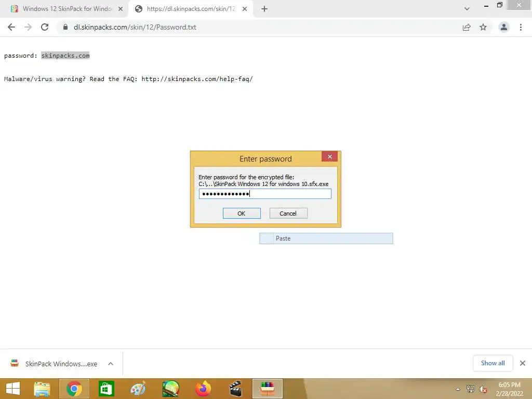Focus the password input field

coord(265,194)
